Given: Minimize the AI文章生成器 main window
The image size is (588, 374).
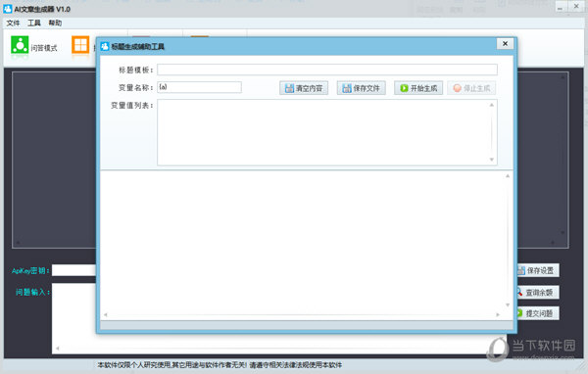Looking at the screenshot, I should 561,7.
